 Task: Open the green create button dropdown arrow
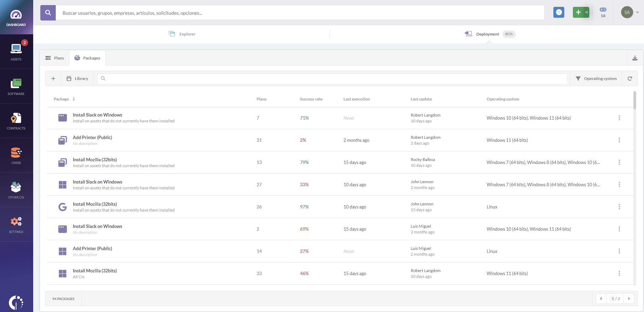[x=586, y=12]
